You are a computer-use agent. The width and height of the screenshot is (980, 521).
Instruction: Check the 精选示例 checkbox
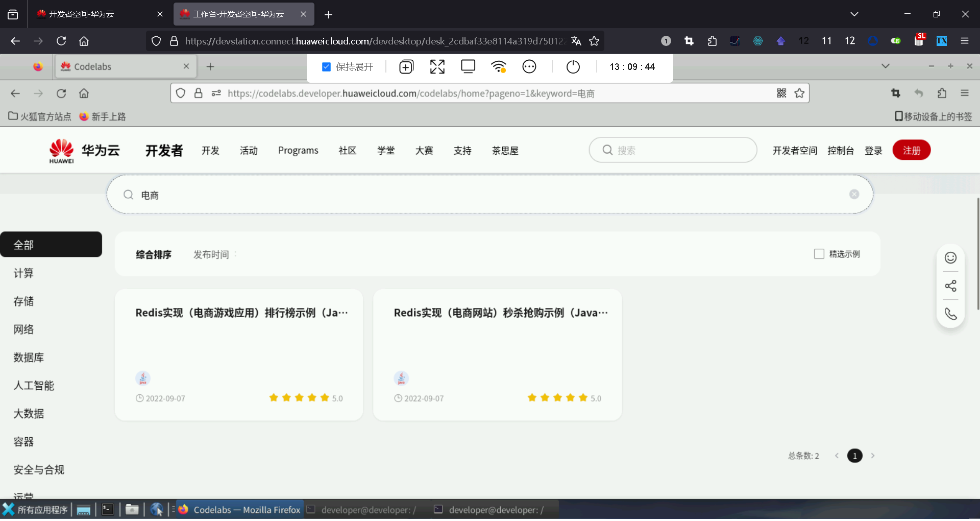pos(819,254)
